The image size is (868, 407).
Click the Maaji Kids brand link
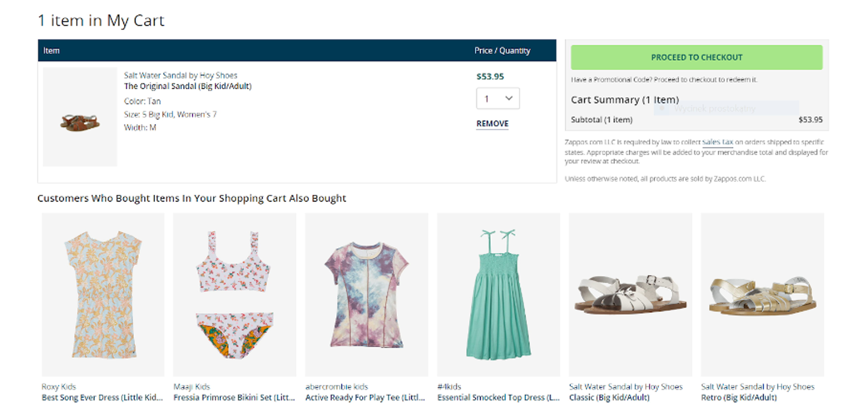click(x=191, y=386)
